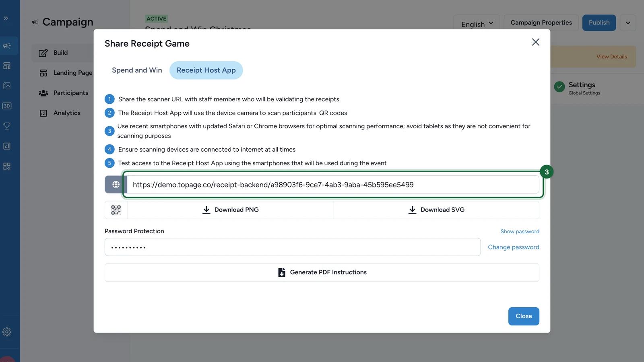
Task: Download the QR code as PNG
Action: click(x=230, y=210)
